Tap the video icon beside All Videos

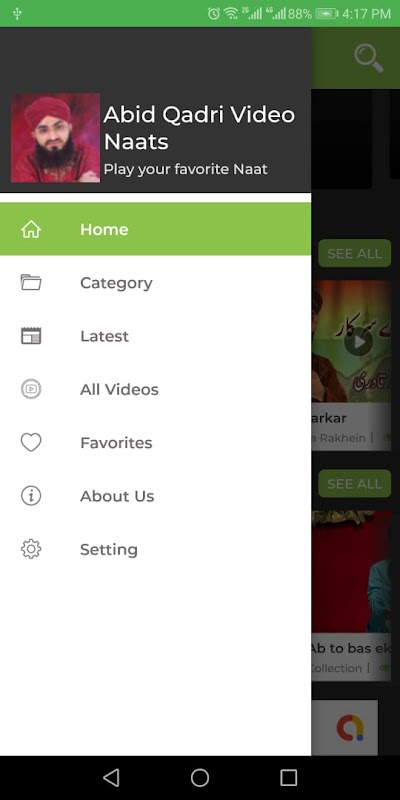[x=31, y=389]
